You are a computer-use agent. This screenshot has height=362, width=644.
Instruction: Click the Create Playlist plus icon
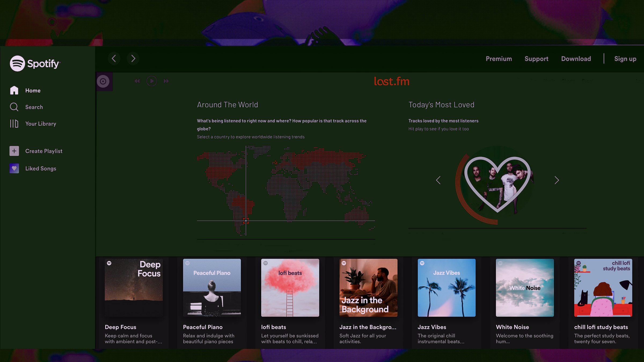[14, 151]
